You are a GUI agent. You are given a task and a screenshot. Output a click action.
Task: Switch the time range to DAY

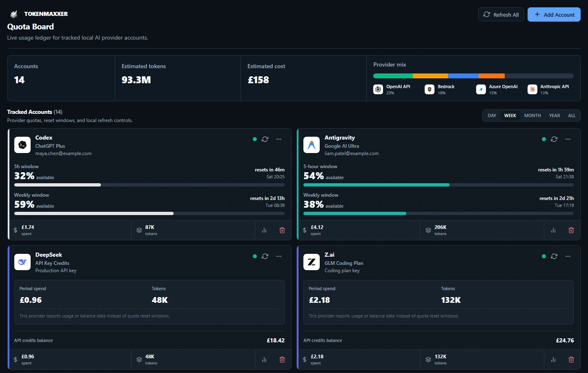point(492,115)
